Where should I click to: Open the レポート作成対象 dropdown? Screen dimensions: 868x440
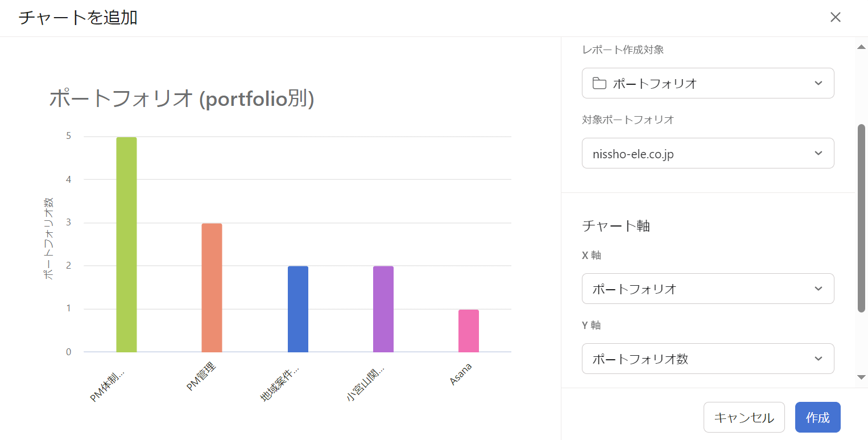[x=708, y=84]
